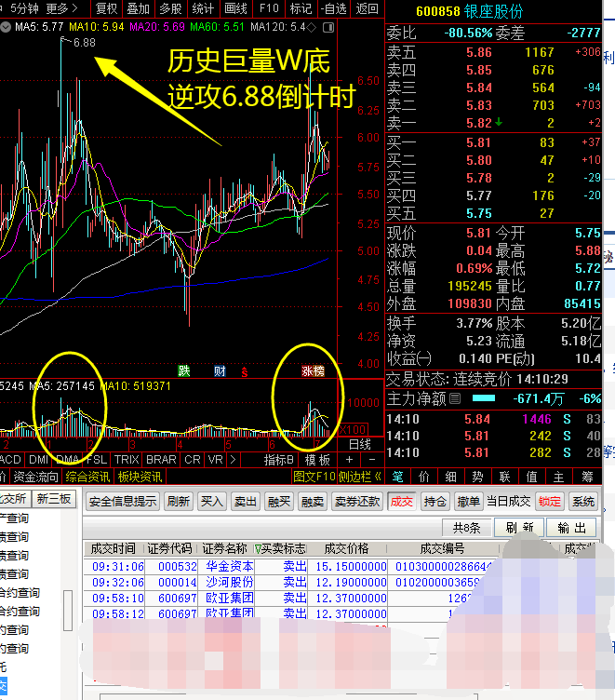Toggle the split-panel icon in MA row

click(x=328, y=28)
